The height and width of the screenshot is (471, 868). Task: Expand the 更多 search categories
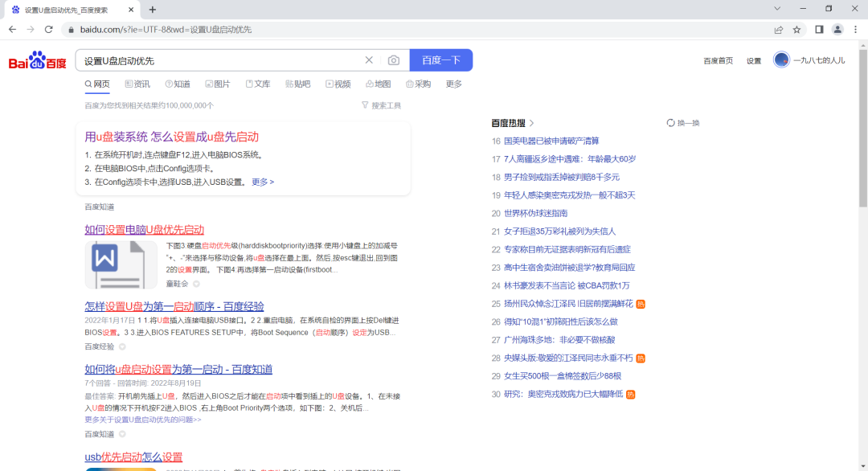454,84
